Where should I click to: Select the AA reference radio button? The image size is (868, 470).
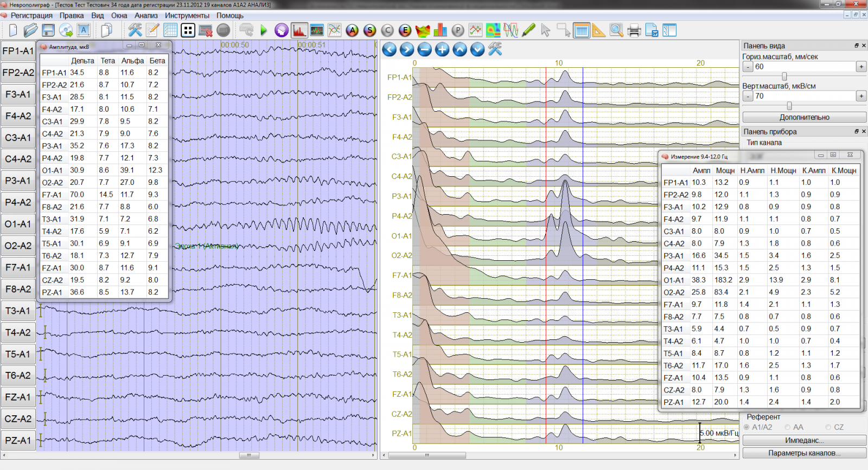click(788, 427)
